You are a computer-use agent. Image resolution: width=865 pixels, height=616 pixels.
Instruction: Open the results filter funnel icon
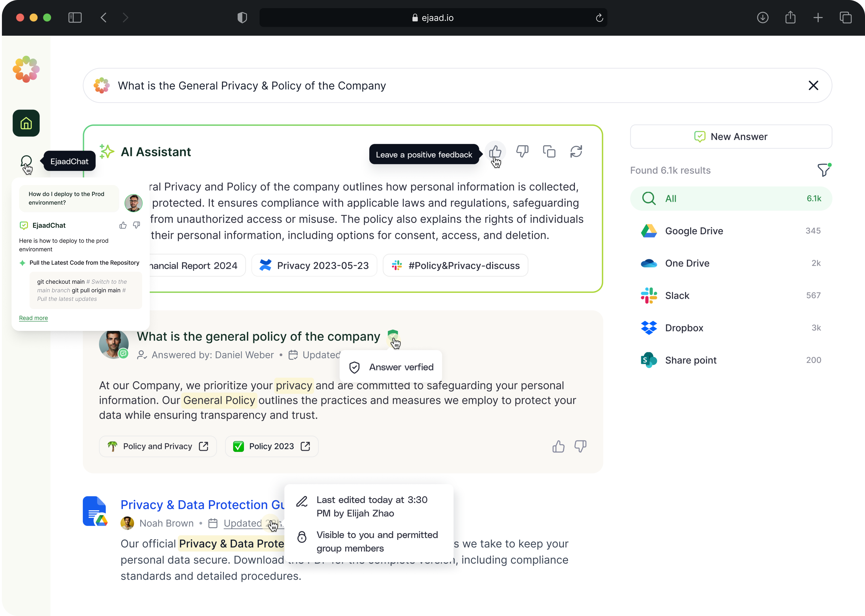click(x=824, y=170)
